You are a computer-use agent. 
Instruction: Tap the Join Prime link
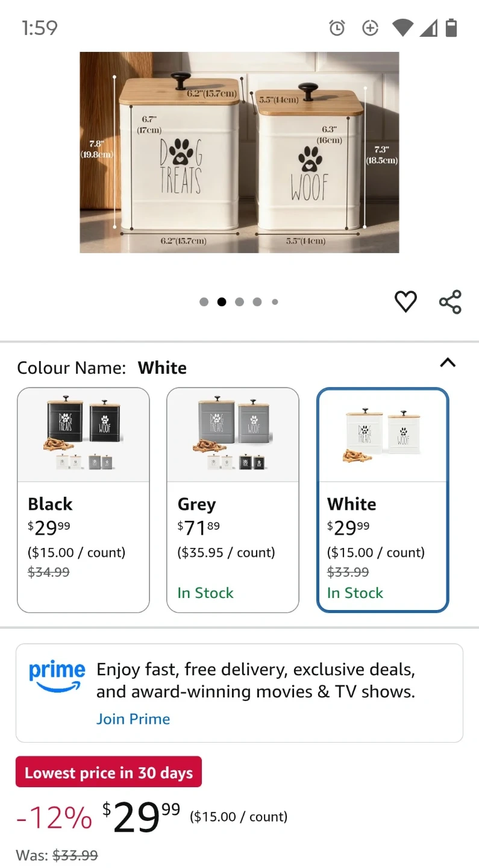coord(133,719)
